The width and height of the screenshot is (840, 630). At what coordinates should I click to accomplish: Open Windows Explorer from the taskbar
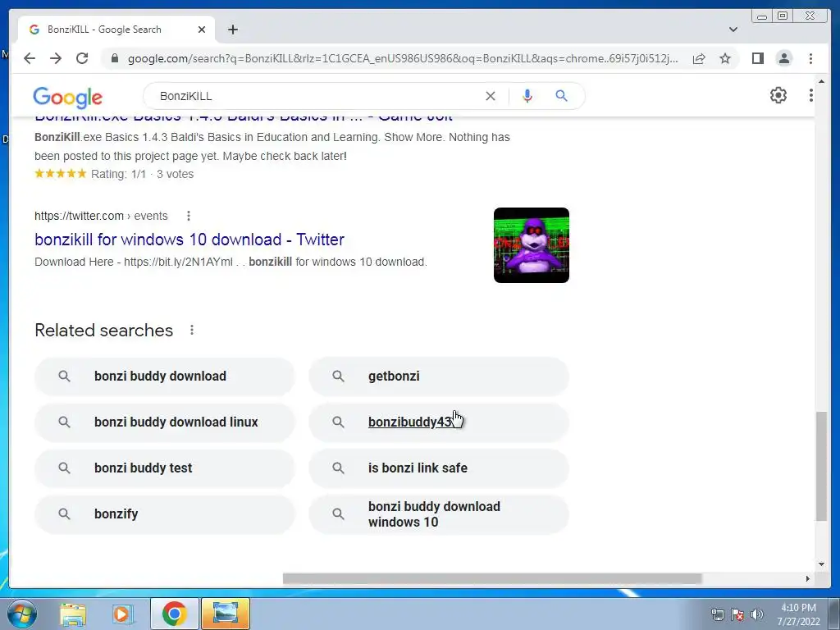73,614
